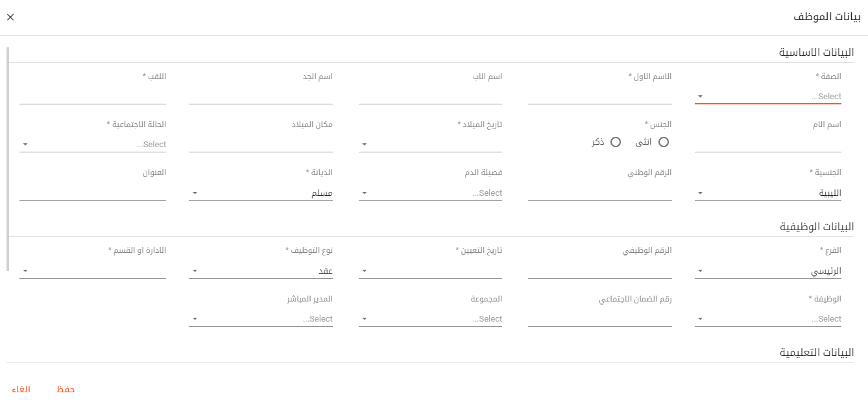Click the الديانة dropdown arrow
The image size is (868, 402).
(x=195, y=193)
